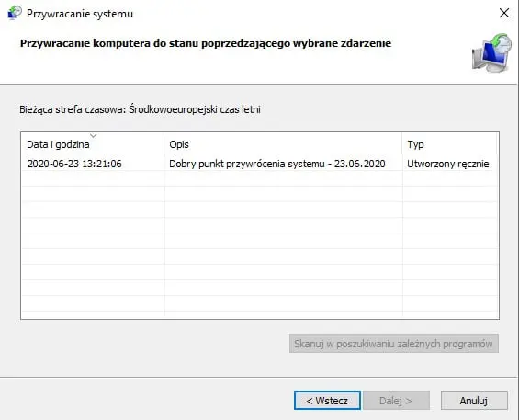Go back with the Wstecz button
Image resolution: width=519 pixels, height=420 pixels.
pyautogui.click(x=327, y=401)
